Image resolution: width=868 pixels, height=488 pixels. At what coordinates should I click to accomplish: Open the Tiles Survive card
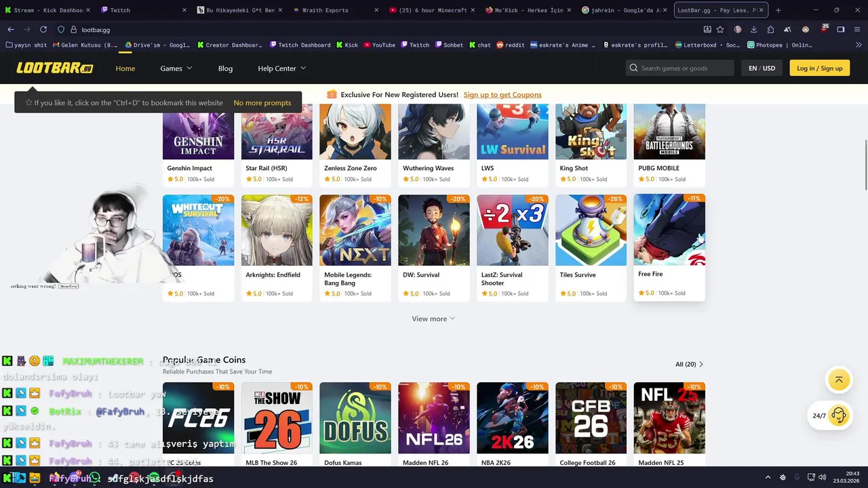click(591, 248)
